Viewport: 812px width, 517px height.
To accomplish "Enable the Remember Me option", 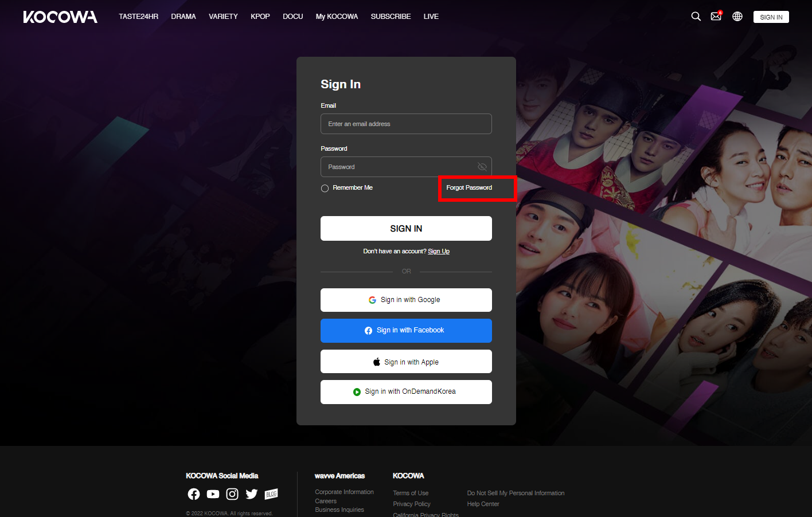I will (325, 188).
